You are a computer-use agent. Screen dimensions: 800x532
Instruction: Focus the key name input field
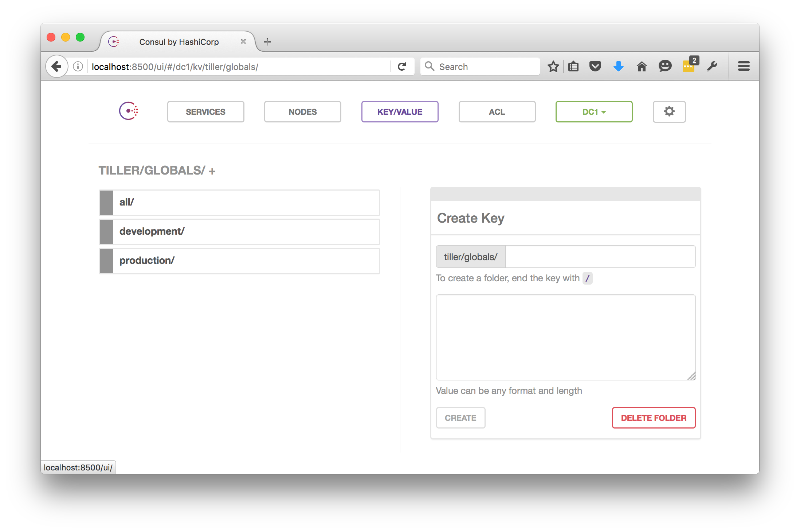coord(600,257)
